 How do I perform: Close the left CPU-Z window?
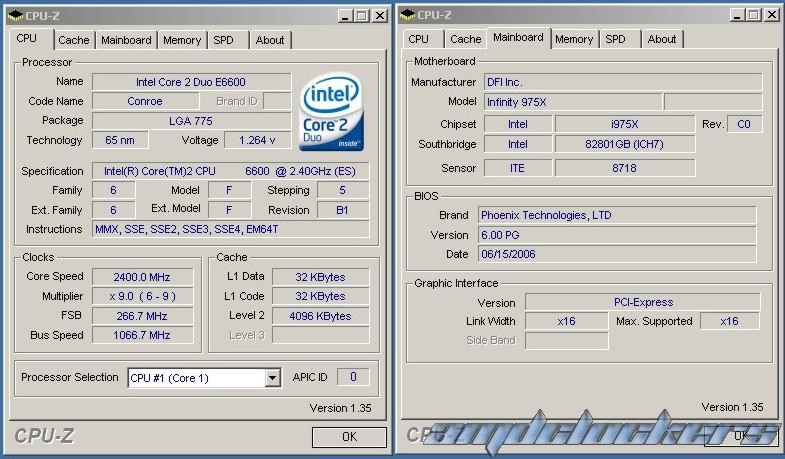[x=379, y=16]
